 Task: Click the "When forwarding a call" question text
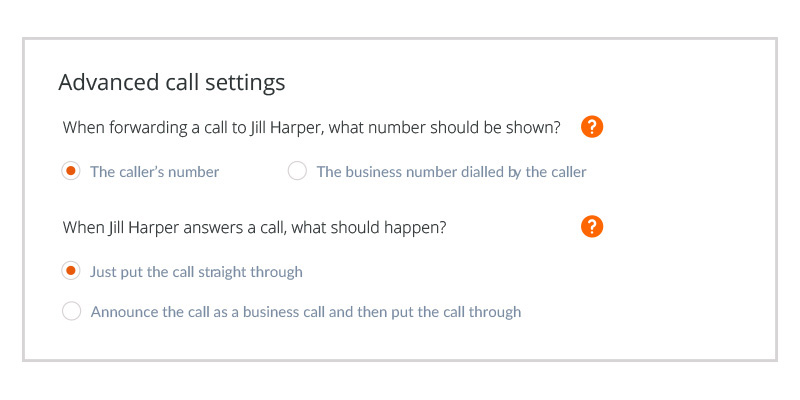tap(312, 128)
